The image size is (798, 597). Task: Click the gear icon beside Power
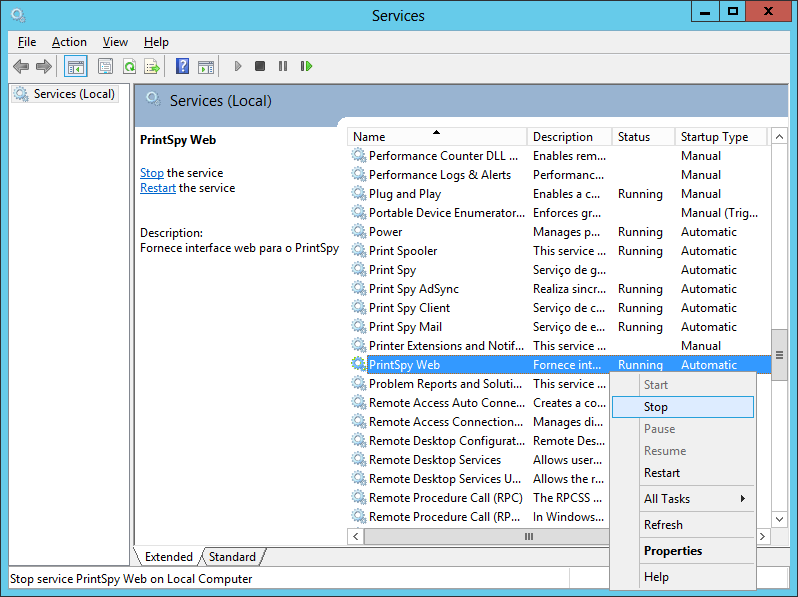coord(359,232)
